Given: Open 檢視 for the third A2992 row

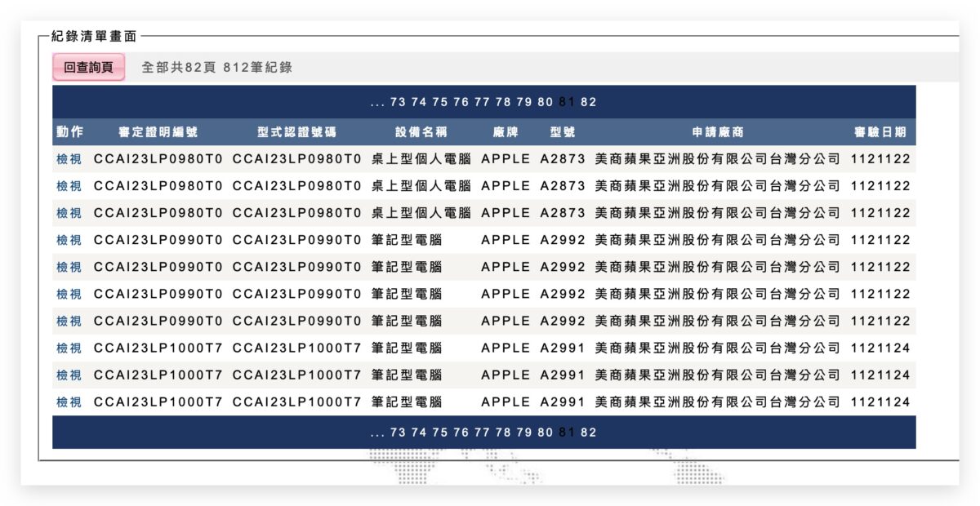Looking at the screenshot, I should pyautogui.click(x=69, y=294).
